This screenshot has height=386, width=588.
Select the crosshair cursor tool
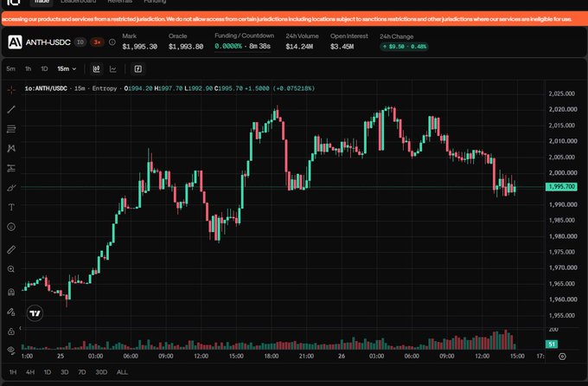coord(11,90)
